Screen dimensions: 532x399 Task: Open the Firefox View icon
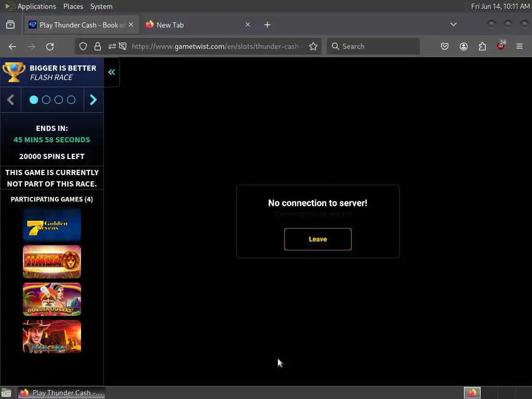(x=10, y=25)
